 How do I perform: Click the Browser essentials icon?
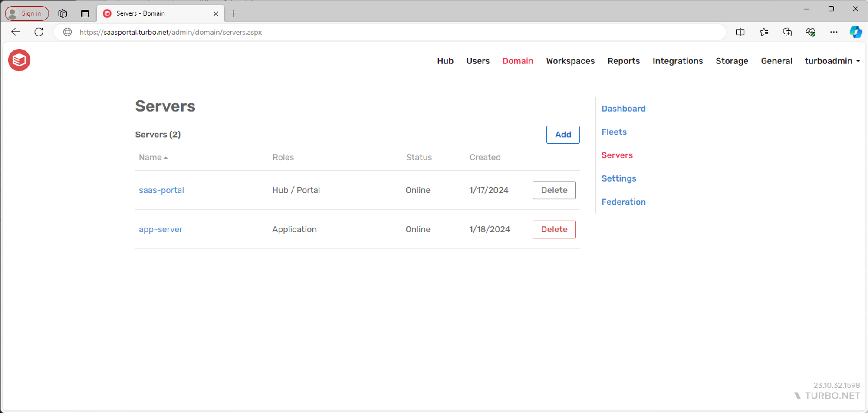coord(811,32)
